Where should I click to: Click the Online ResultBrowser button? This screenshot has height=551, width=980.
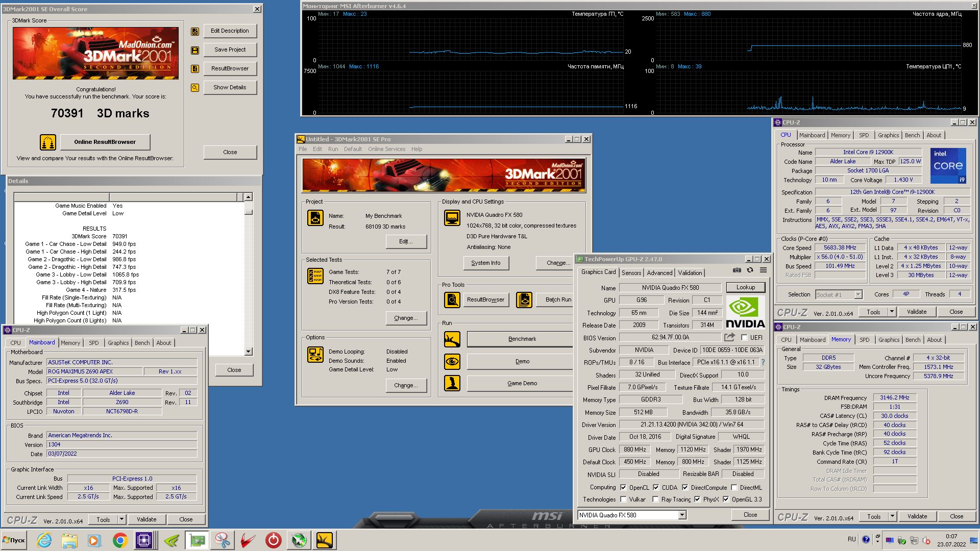tap(105, 142)
